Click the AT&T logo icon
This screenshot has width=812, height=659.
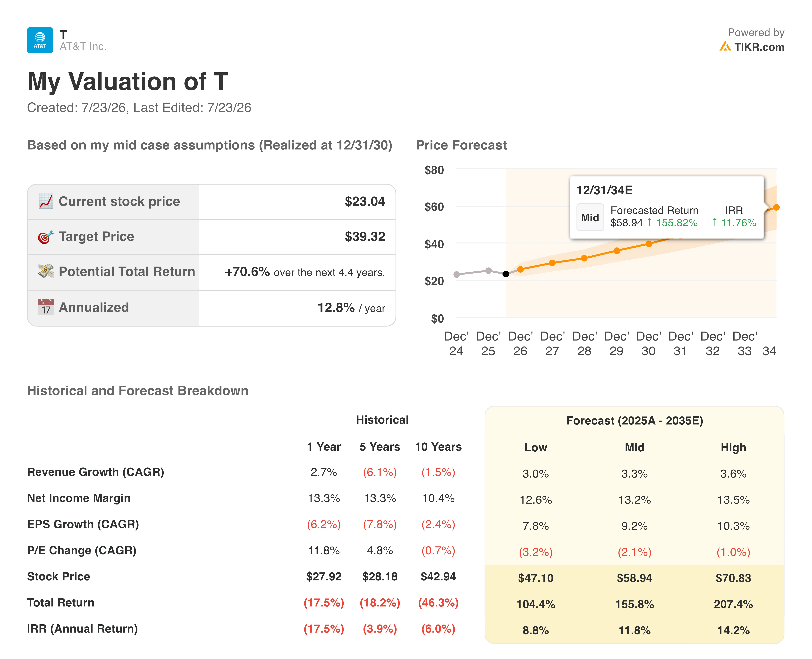pos(40,40)
